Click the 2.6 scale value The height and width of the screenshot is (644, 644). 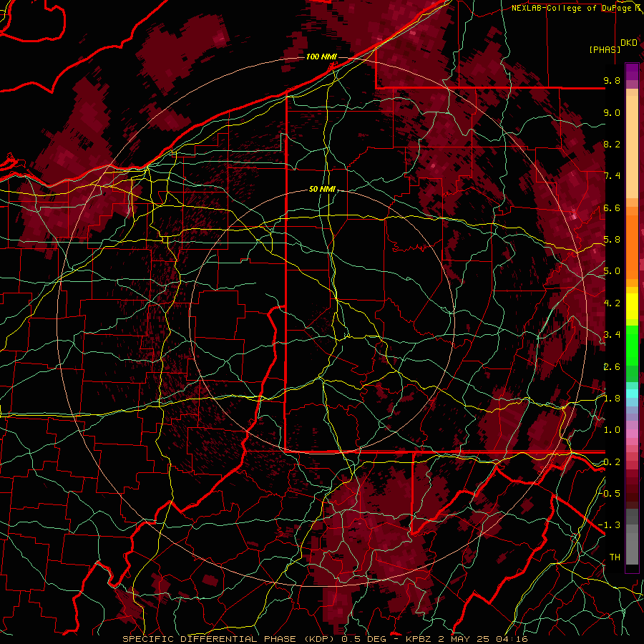click(x=612, y=367)
